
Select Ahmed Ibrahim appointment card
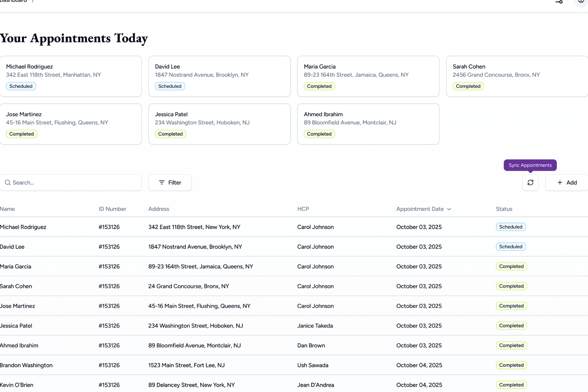click(368, 124)
